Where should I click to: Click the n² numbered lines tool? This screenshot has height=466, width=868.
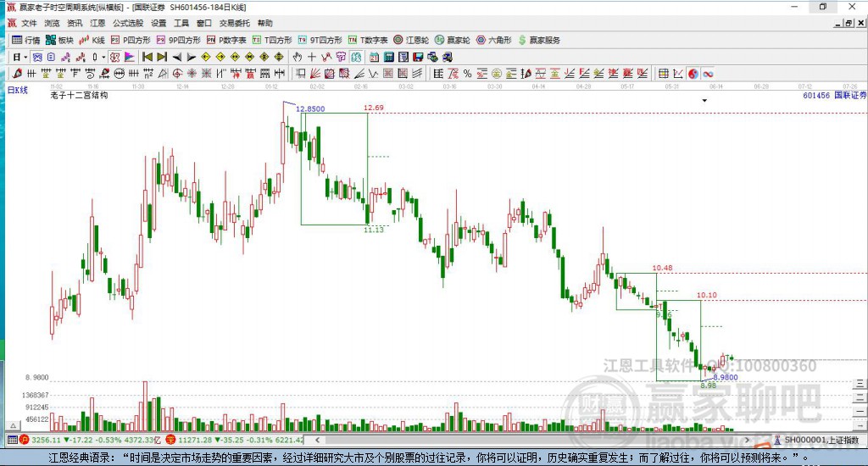click(x=147, y=74)
